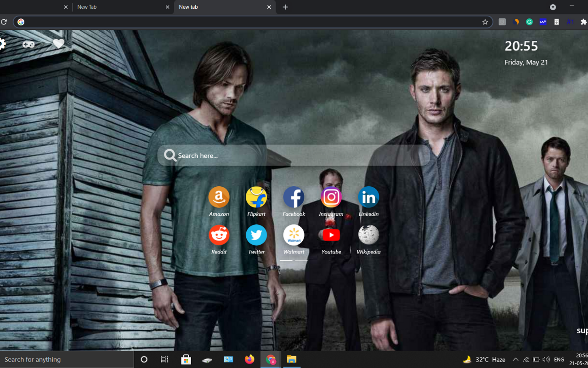
Task: Open the blue contact-card app on taskbar
Action: click(228, 359)
